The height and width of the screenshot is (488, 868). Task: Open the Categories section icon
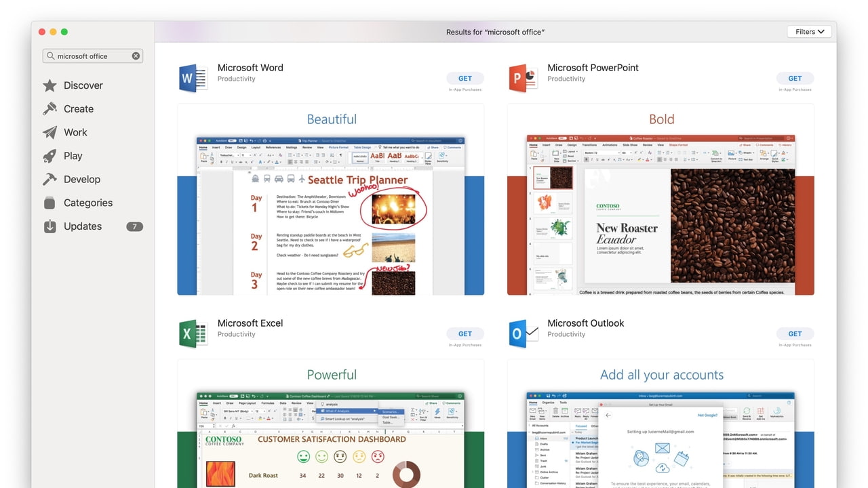pos(50,203)
